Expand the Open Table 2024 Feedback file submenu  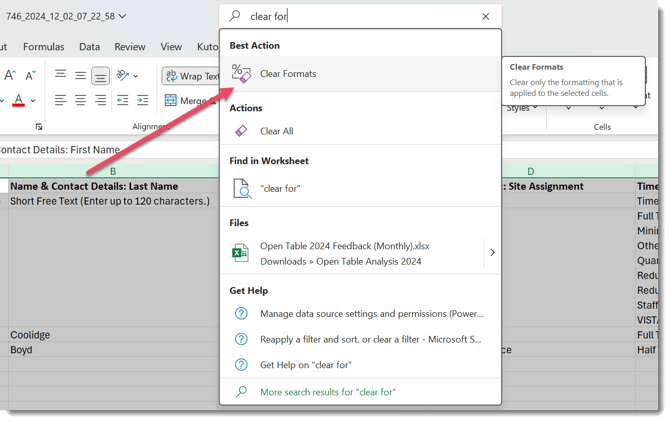[491, 253]
